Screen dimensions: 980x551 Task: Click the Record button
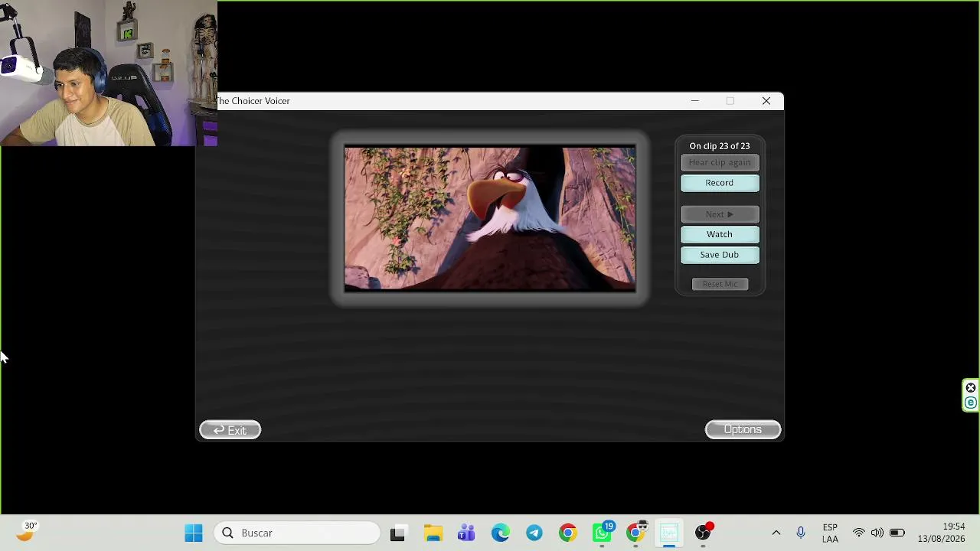click(x=720, y=183)
